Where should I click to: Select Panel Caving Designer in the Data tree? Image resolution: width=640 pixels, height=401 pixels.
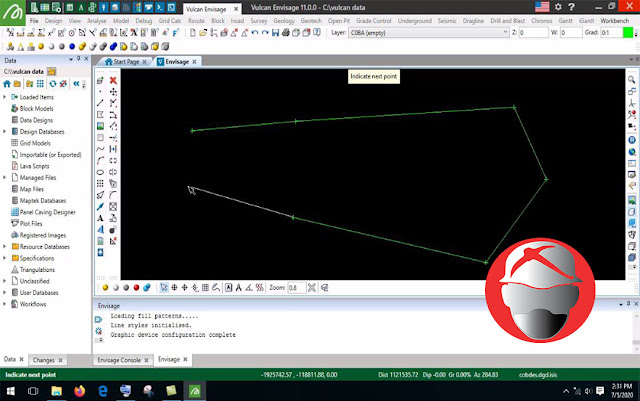pos(48,212)
